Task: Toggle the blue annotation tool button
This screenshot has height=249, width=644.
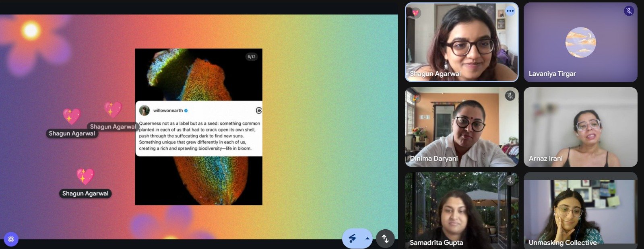Action: pos(353,239)
